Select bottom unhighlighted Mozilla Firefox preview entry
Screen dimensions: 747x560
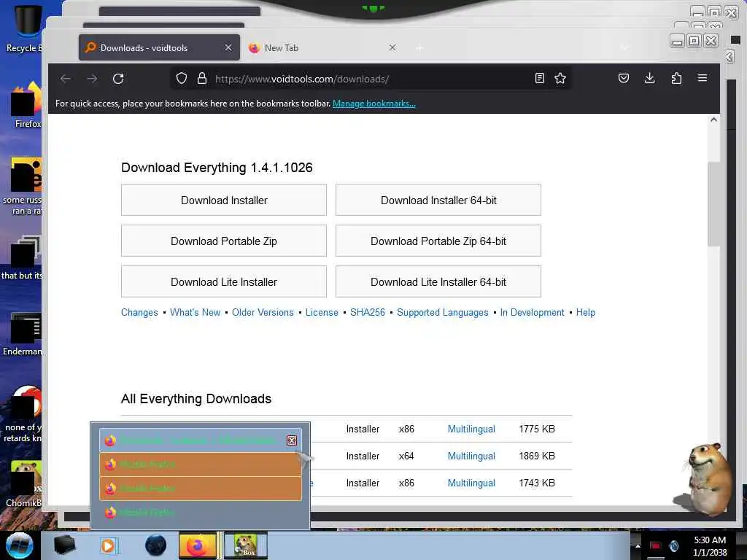point(201,513)
